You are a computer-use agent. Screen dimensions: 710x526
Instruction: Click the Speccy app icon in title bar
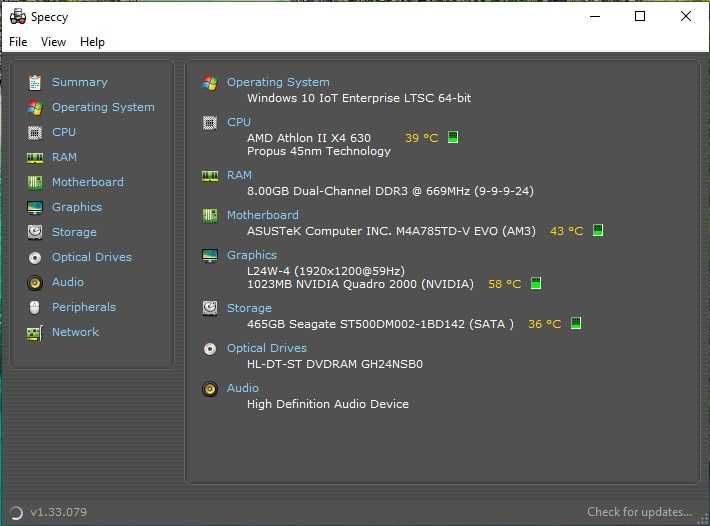[18, 17]
